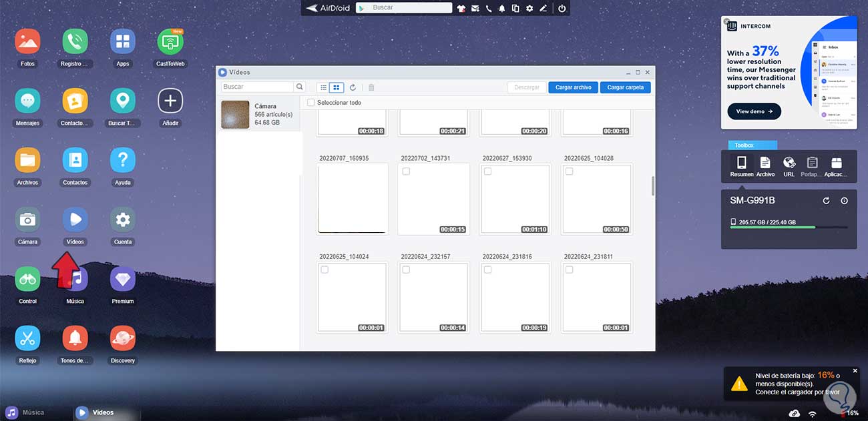868x421 pixels.
Task: Tick checkbox of video 20220624_231816
Action: pyautogui.click(x=487, y=270)
